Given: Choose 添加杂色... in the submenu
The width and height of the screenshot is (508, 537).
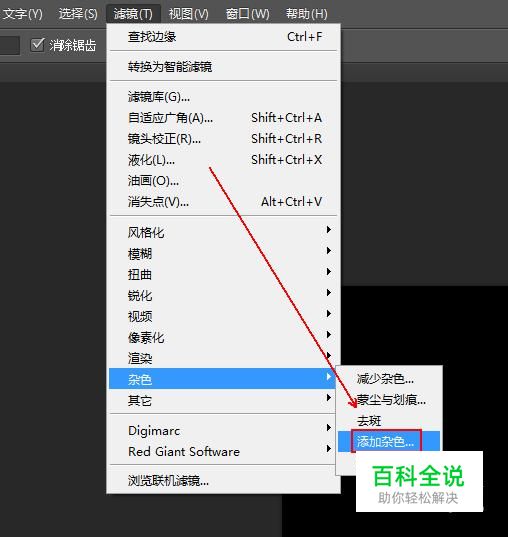Looking at the screenshot, I should (x=389, y=441).
